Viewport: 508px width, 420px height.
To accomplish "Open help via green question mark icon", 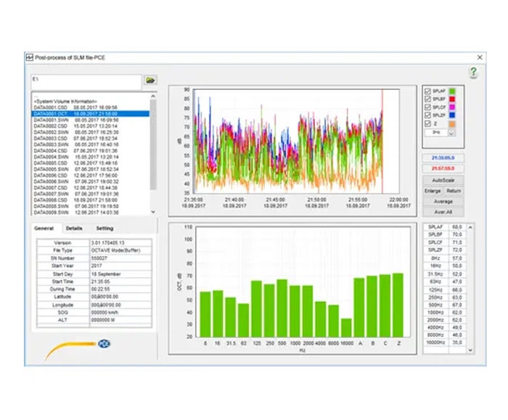I will click(x=473, y=72).
